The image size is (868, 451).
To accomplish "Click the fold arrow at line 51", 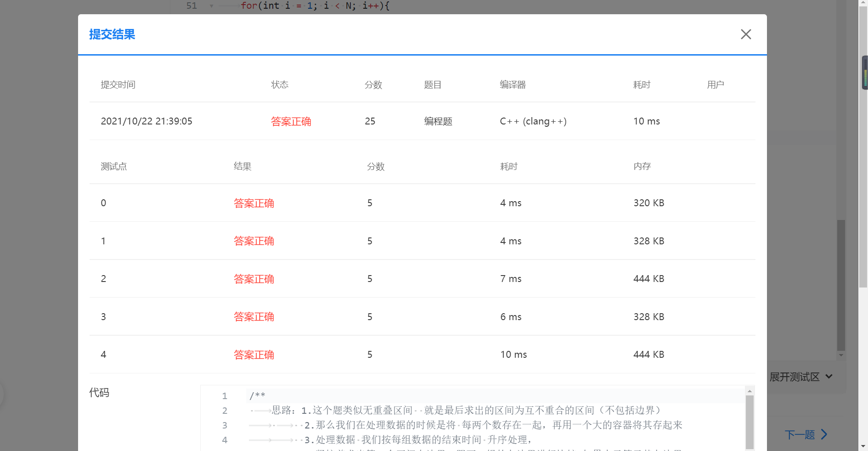I will tap(211, 6).
